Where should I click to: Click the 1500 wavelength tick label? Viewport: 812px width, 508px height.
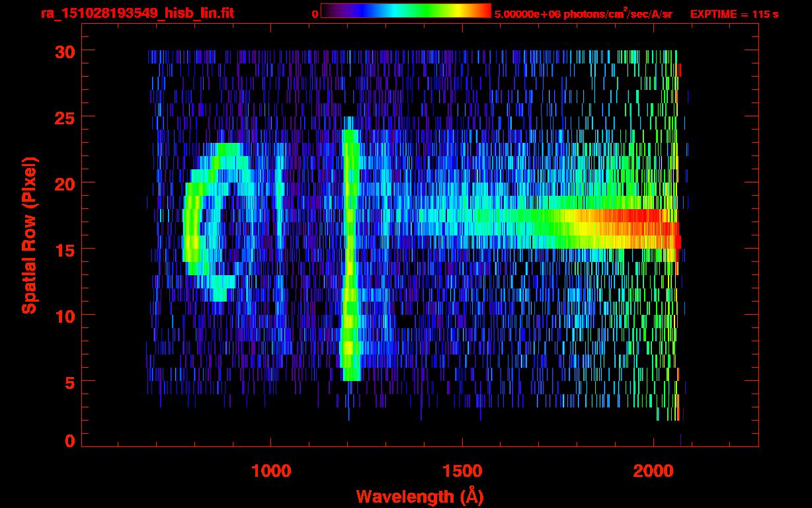coord(462,470)
